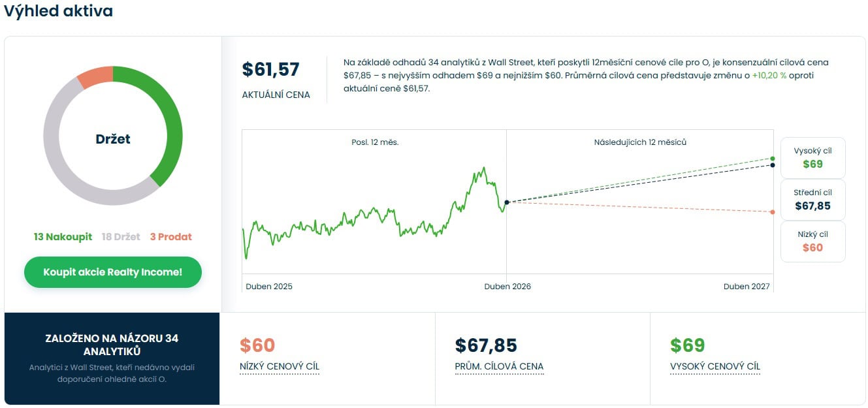Screen dimensions: 868x408
Task: Select the 18 Držet legend label
Action: pos(121,237)
